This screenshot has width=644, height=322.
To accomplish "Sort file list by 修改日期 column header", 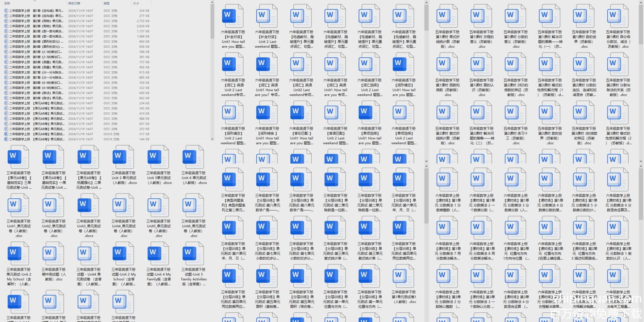I will [74, 3].
